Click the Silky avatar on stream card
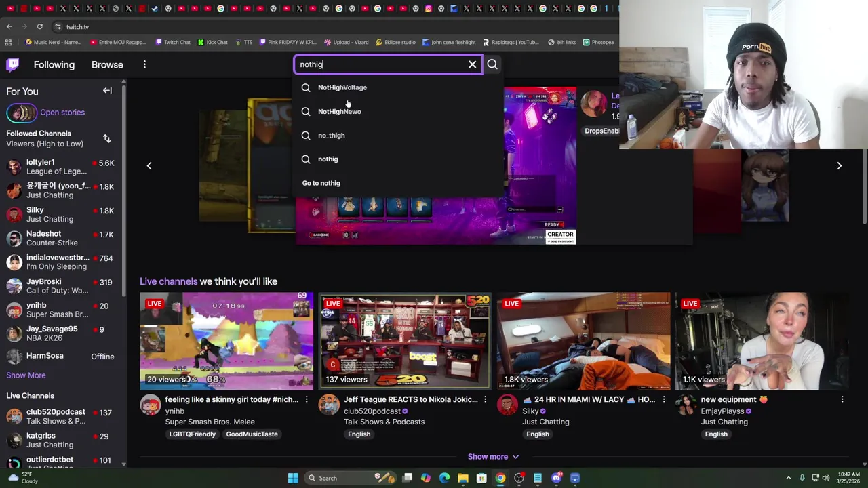This screenshot has height=488, width=868. point(507,405)
